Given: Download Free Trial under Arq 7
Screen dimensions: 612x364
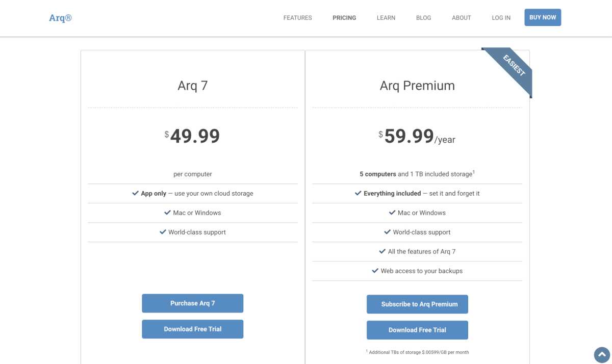Looking at the screenshot, I should pyautogui.click(x=193, y=329).
